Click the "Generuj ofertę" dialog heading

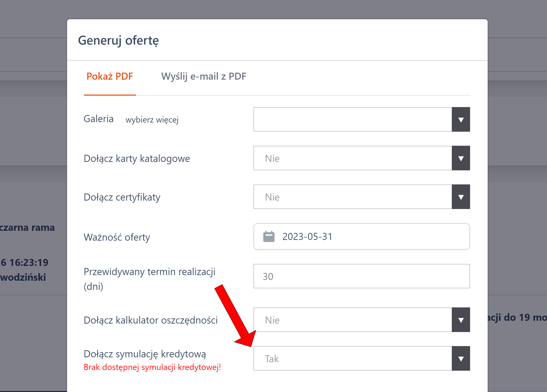click(118, 40)
